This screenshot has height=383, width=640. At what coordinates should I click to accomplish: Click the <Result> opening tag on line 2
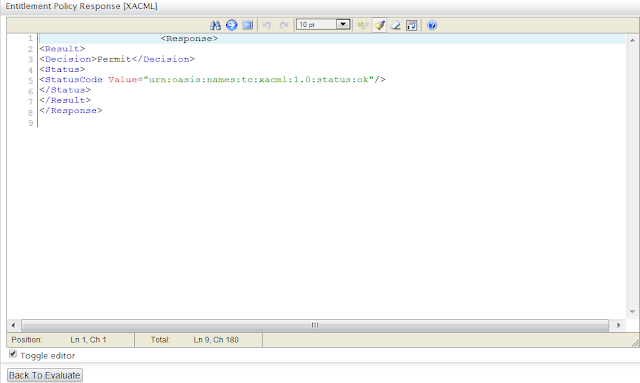point(62,49)
